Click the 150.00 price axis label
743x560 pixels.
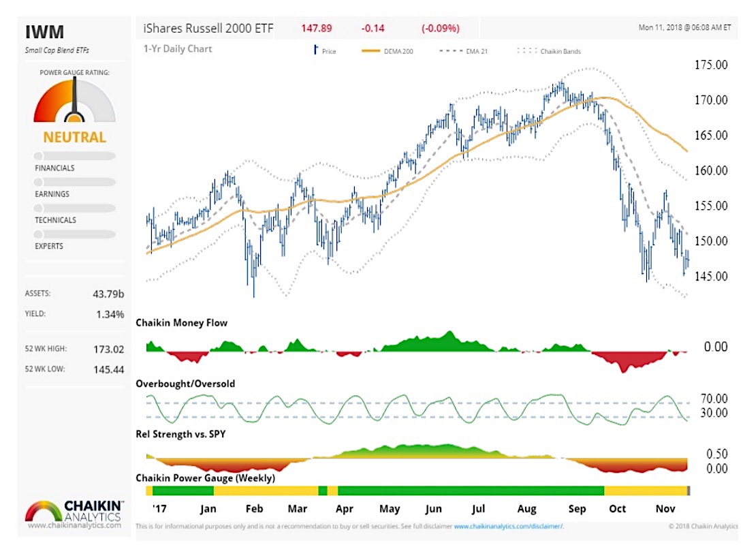(x=711, y=241)
